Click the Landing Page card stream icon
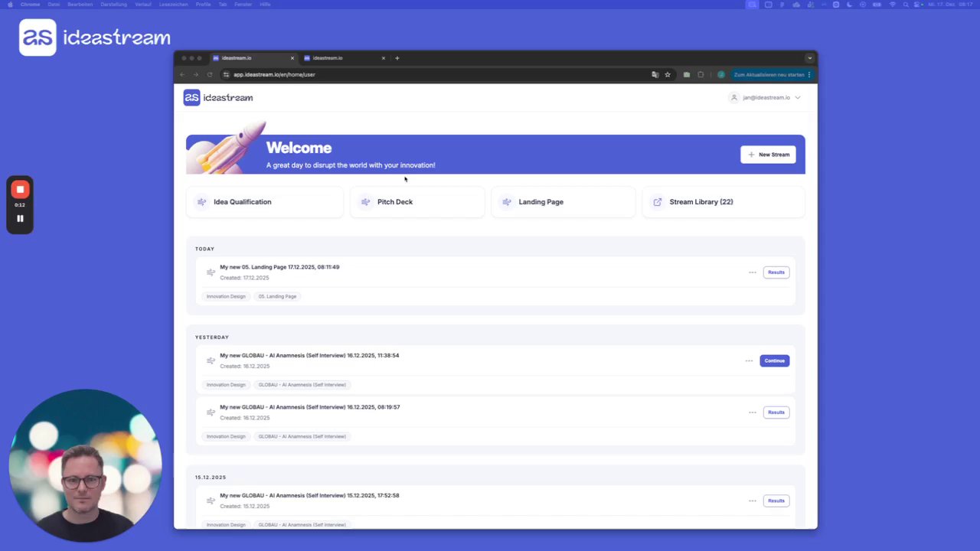The height and width of the screenshot is (551, 980). (x=506, y=202)
